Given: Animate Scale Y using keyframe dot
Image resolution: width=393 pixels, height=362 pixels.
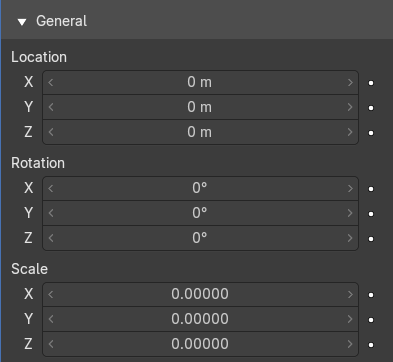Looking at the screenshot, I should (371, 320).
